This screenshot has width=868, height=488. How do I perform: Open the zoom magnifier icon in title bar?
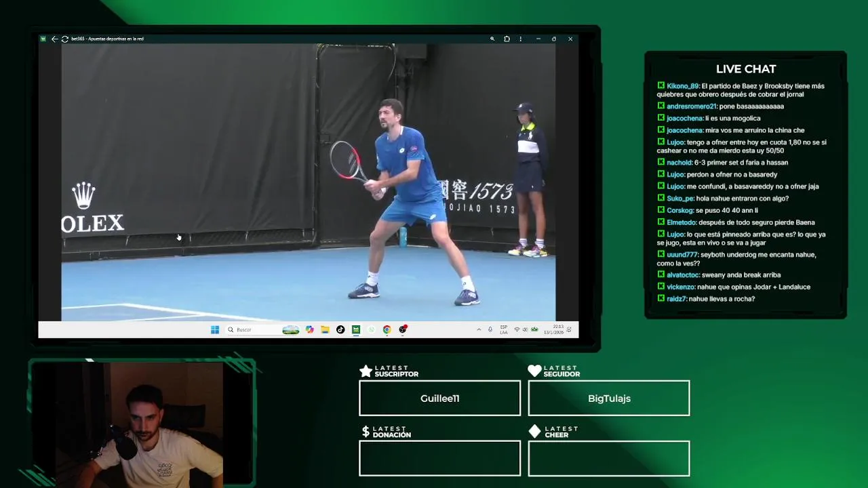[492, 39]
